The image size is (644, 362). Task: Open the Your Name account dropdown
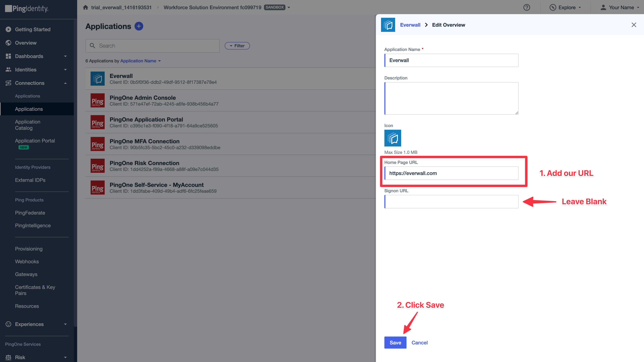point(620,8)
